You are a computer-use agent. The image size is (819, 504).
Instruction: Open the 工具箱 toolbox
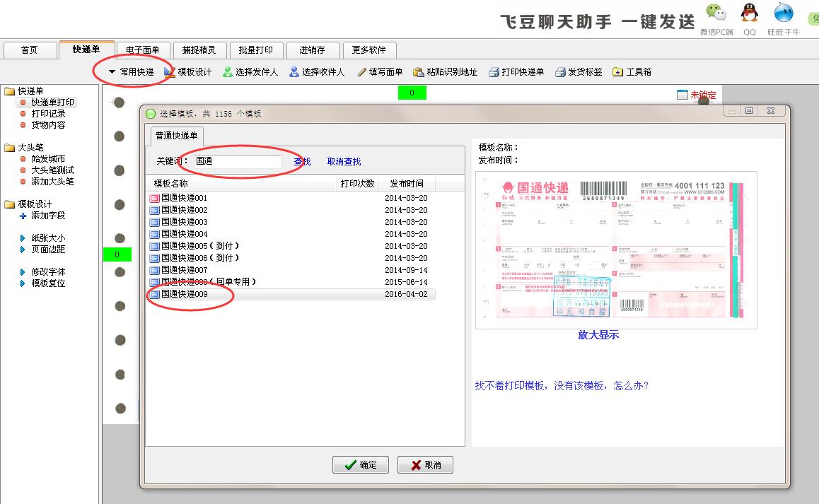tap(632, 72)
